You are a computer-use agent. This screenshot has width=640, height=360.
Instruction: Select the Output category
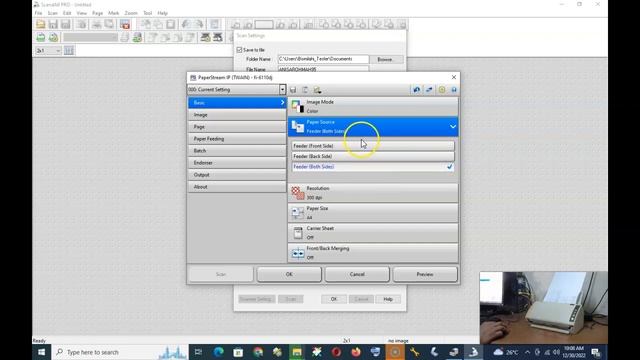click(x=237, y=175)
